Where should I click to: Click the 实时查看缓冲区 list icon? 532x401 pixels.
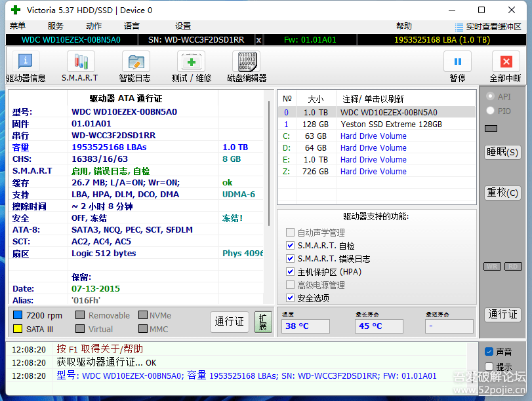click(x=459, y=27)
